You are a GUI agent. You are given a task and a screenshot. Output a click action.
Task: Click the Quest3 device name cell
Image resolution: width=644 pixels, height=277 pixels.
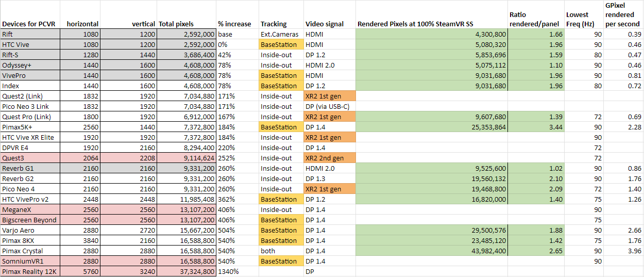coord(30,158)
